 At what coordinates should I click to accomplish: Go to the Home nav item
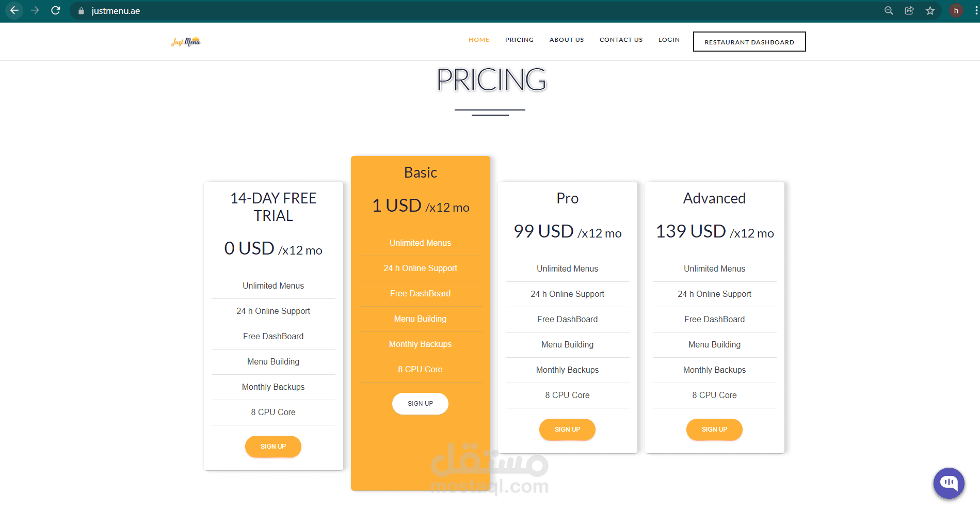tap(479, 40)
